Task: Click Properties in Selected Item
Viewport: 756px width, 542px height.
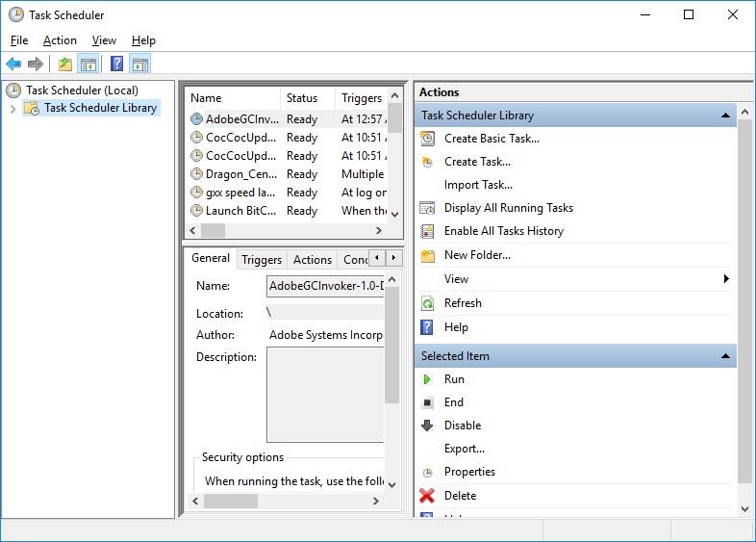Action: click(x=469, y=472)
